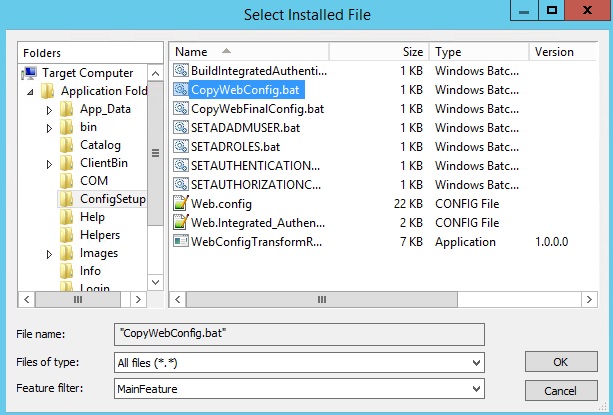
Task: Sort files by Name column header
Action: pyautogui.click(x=192, y=51)
